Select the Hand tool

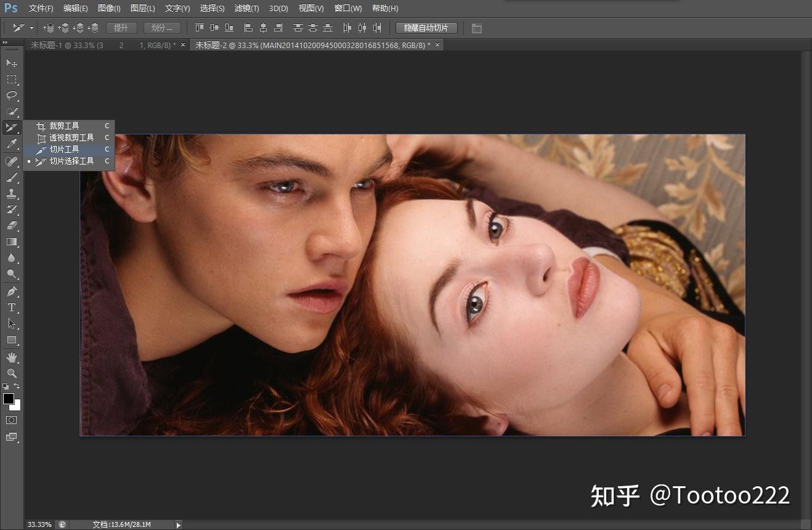[12, 357]
